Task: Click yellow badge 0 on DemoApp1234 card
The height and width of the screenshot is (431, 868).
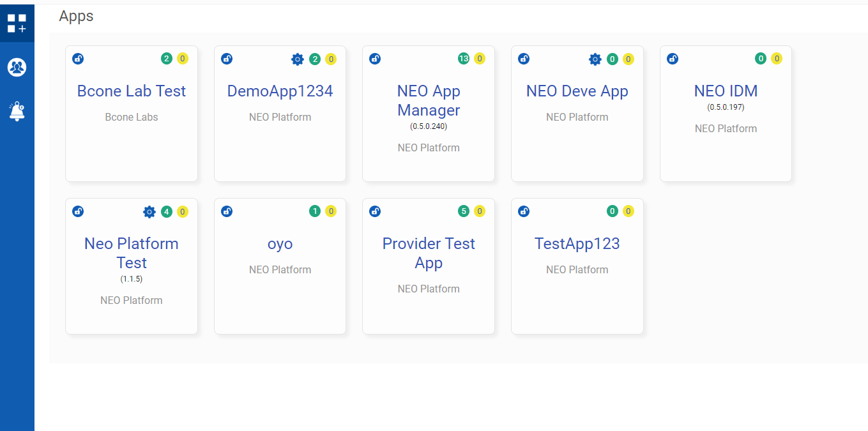Action: [331, 59]
